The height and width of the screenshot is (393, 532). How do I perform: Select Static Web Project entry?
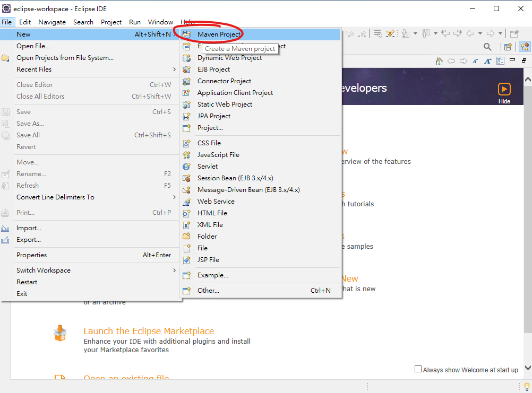260,104
